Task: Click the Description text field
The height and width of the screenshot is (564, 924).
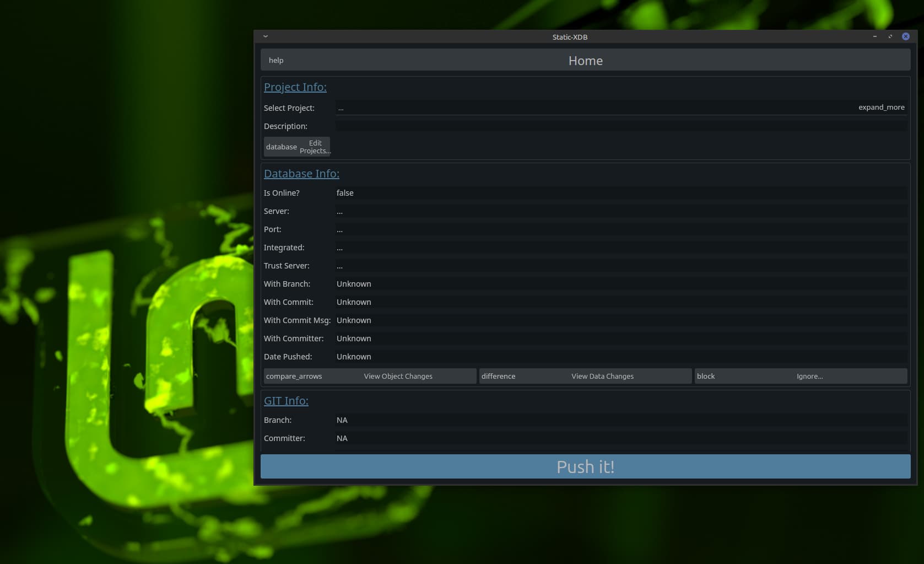Action: tap(621, 126)
